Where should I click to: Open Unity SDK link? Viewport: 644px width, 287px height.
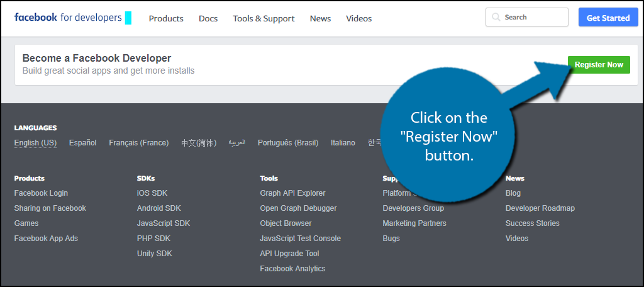(x=155, y=253)
